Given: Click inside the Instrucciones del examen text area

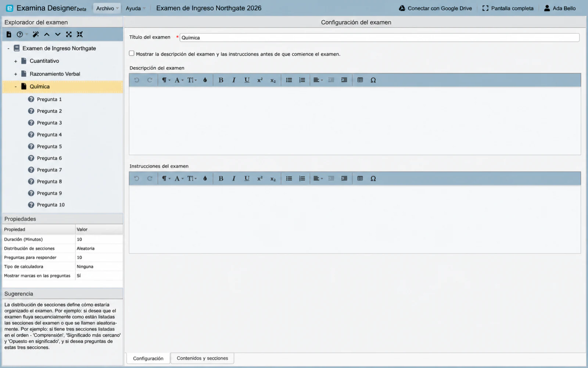Looking at the screenshot, I should (x=355, y=219).
